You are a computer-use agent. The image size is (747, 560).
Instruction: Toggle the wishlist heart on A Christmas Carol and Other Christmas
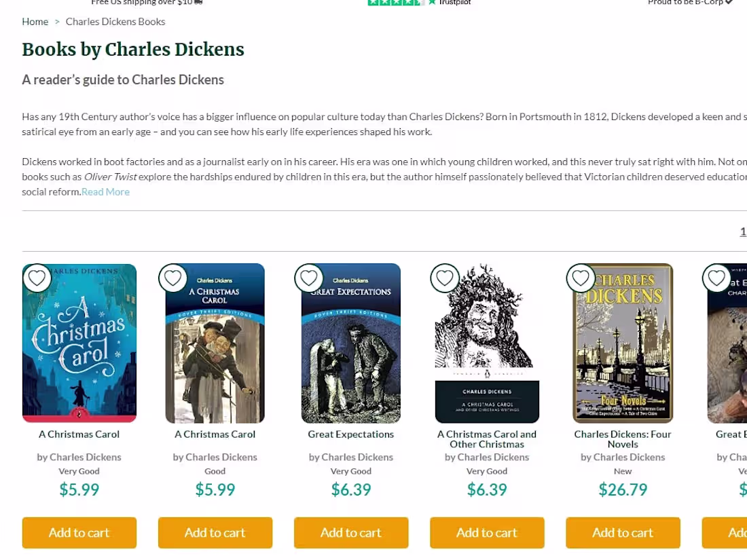[x=445, y=278]
